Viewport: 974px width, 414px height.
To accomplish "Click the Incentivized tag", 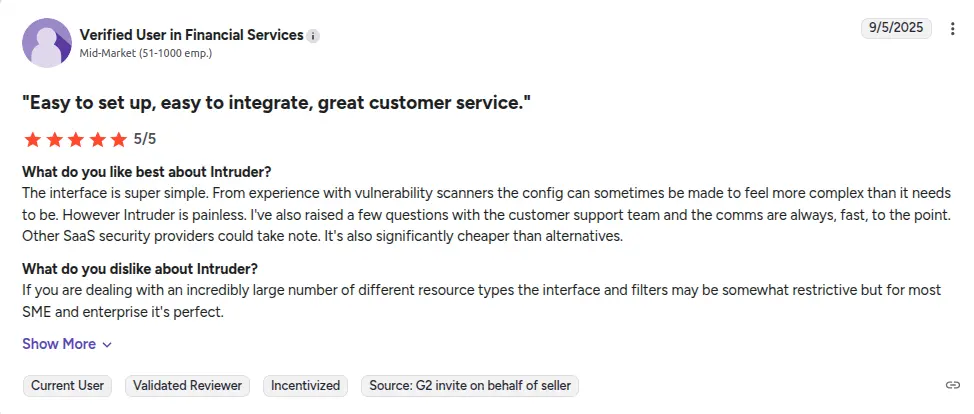I will (306, 385).
